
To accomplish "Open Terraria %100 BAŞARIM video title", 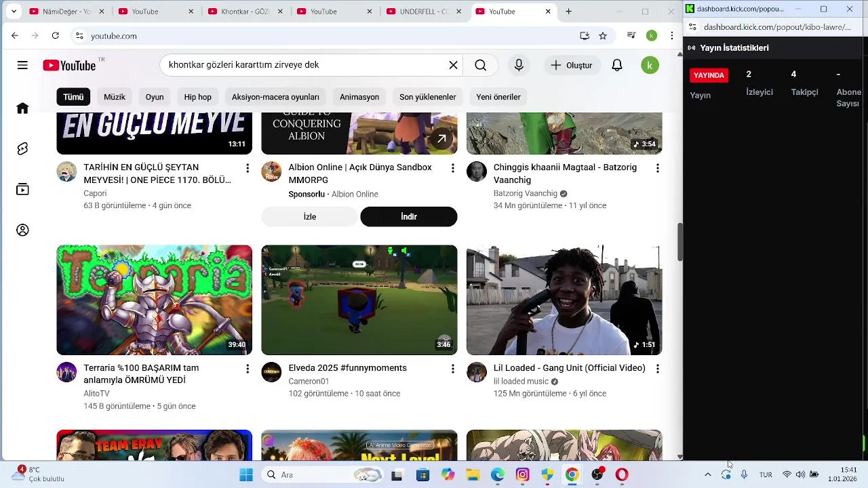I will pos(141,374).
